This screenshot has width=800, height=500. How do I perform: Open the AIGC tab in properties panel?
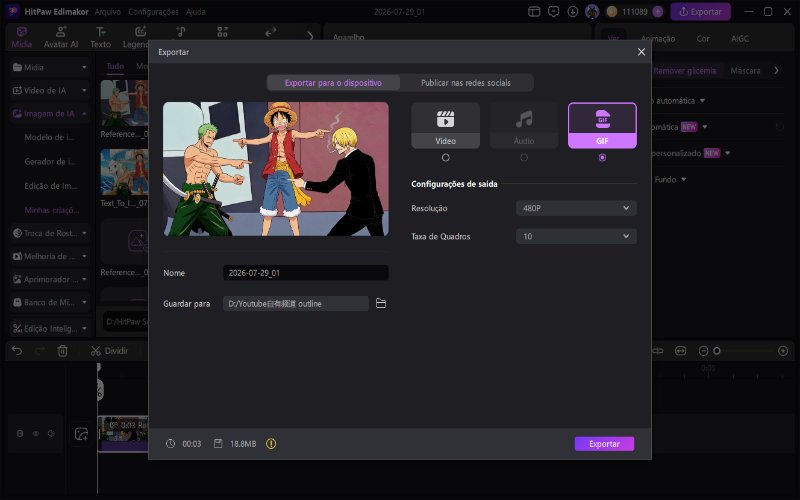click(740, 39)
